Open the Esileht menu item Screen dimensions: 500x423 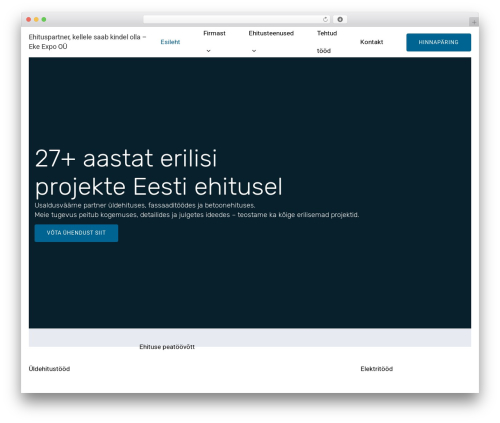(170, 42)
